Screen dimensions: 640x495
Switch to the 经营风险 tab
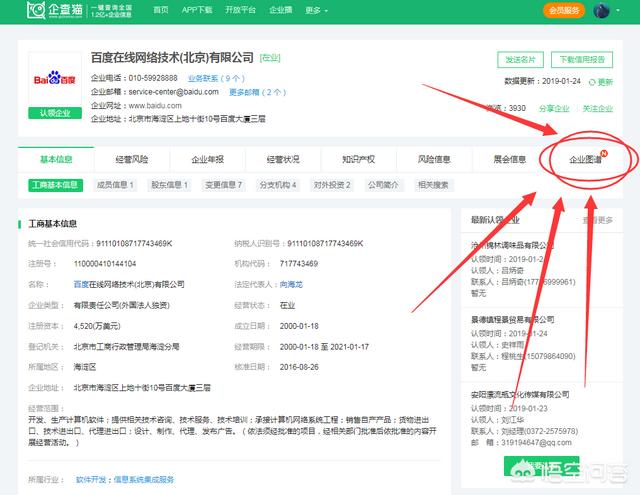tap(132, 160)
